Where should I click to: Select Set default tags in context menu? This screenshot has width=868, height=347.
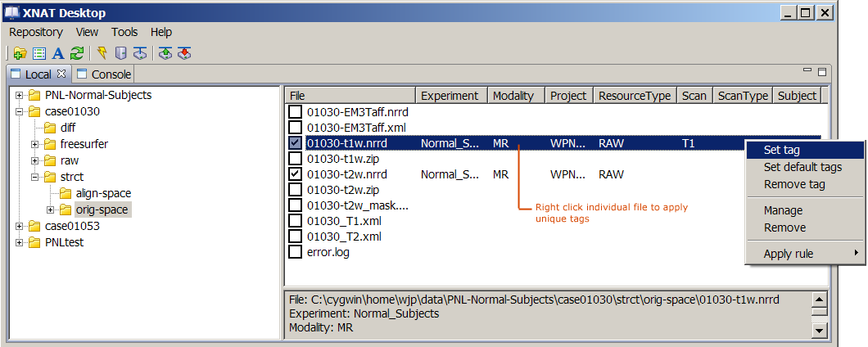(802, 167)
